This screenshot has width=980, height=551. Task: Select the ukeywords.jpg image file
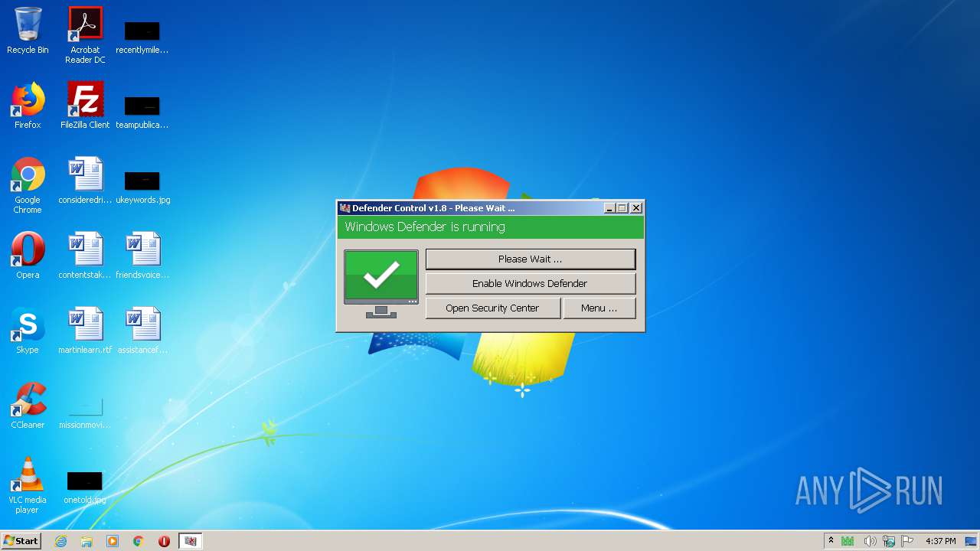[x=142, y=187]
